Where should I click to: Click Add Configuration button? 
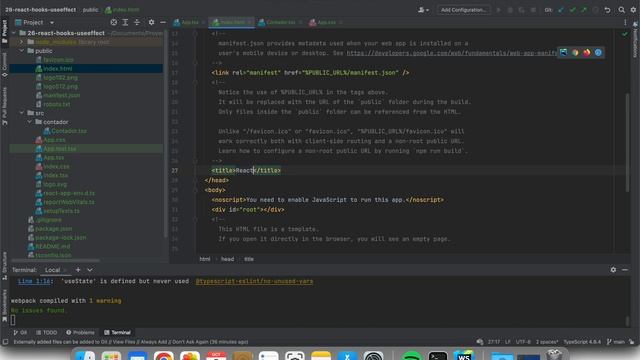click(463, 10)
